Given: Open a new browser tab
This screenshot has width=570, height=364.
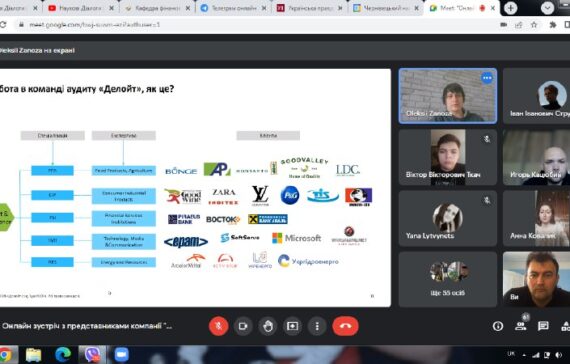Looking at the screenshot, I should click(x=510, y=8).
